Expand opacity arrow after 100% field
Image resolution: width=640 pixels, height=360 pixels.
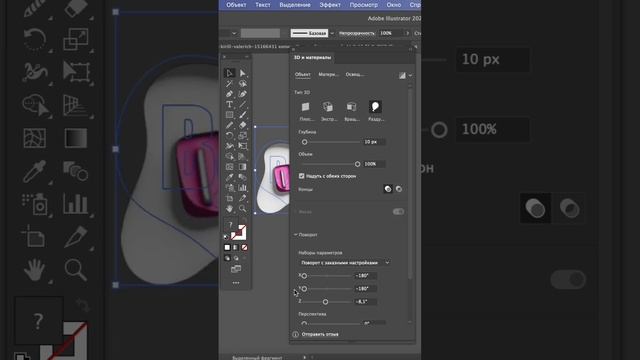[407, 33]
